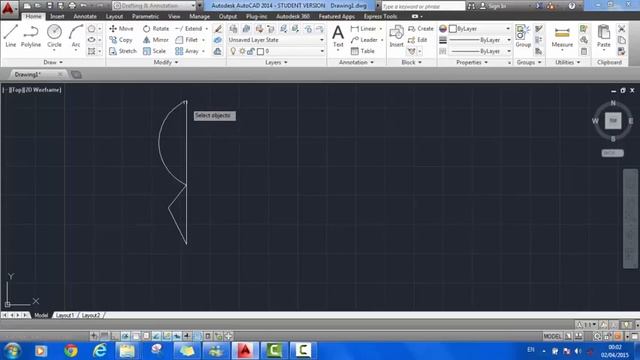Expand the Modify panel options

point(166,62)
